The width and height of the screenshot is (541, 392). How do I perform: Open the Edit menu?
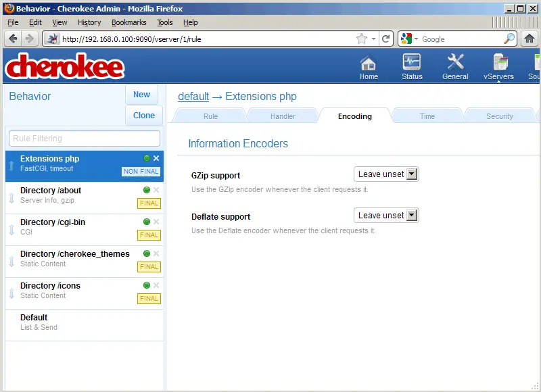pos(35,22)
